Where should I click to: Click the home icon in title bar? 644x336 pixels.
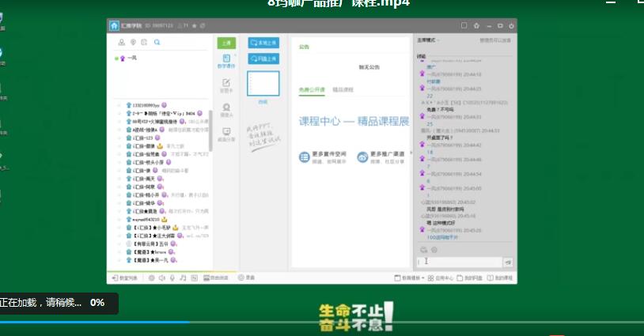pyautogui.click(x=114, y=25)
